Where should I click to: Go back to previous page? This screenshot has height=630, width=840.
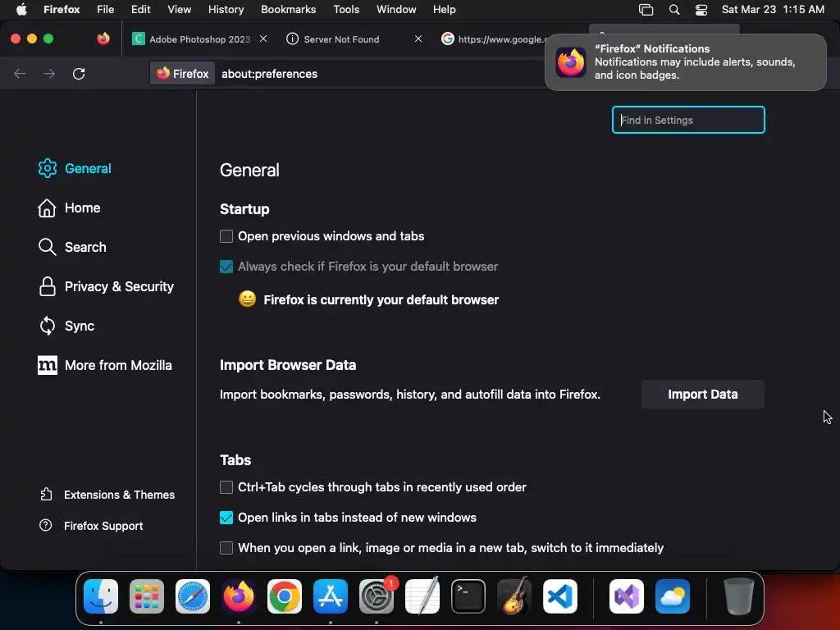tap(20, 73)
